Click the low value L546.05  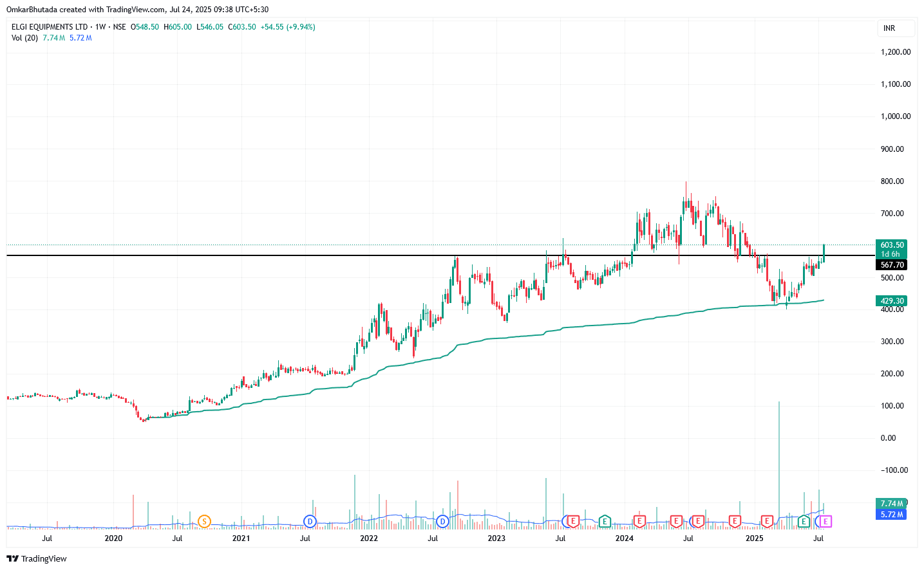pos(210,27)
